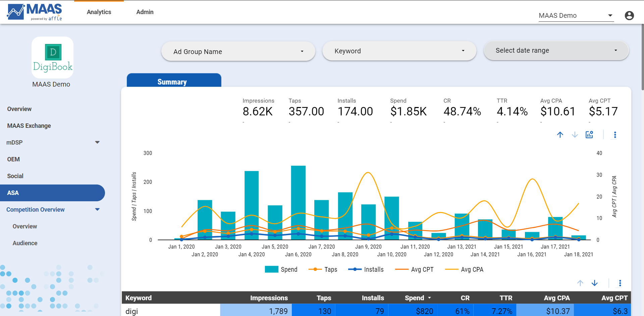Image resolution: width=644 pixels, height=316 pixels.
Task: Open the three-dot menu above the keyword table
Action: 620,283
